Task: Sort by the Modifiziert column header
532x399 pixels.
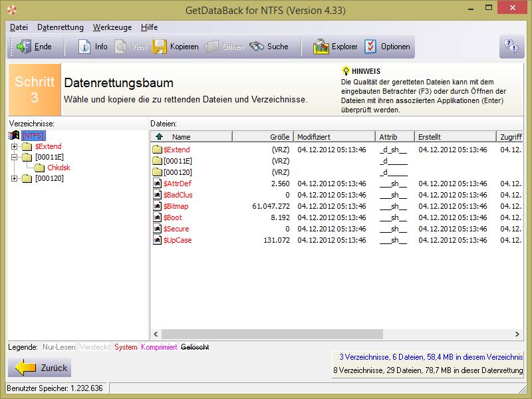Action: coord(334,137)
